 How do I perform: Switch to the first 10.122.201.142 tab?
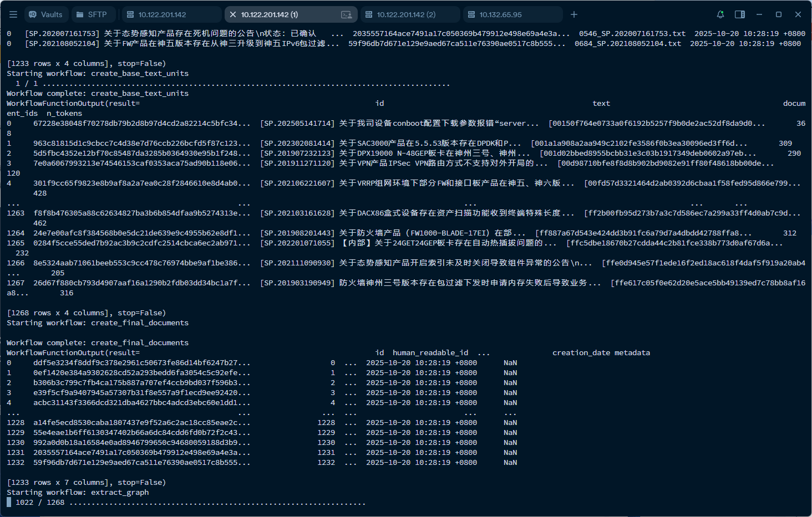pyautogui.click(x=170, y=14)
